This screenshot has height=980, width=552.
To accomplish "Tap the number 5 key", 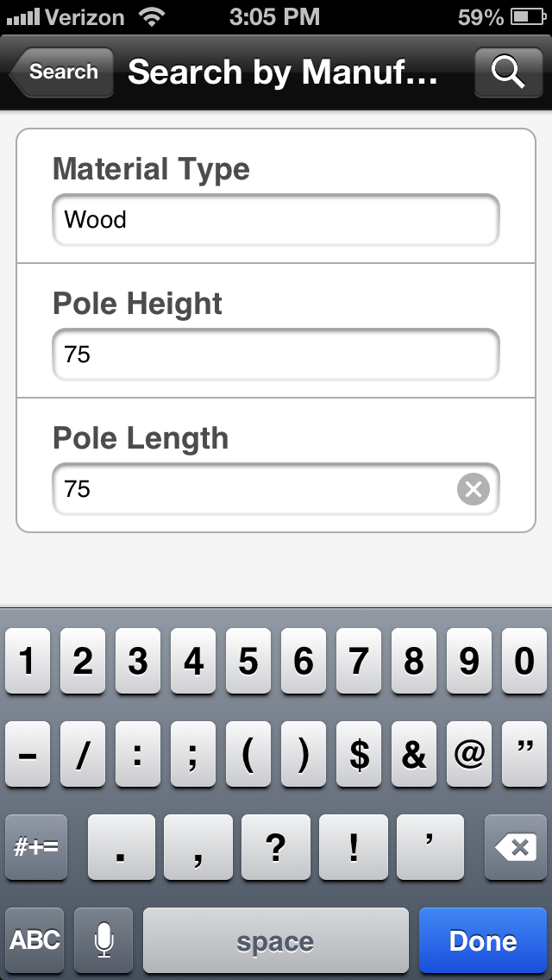I will point(248,662).
